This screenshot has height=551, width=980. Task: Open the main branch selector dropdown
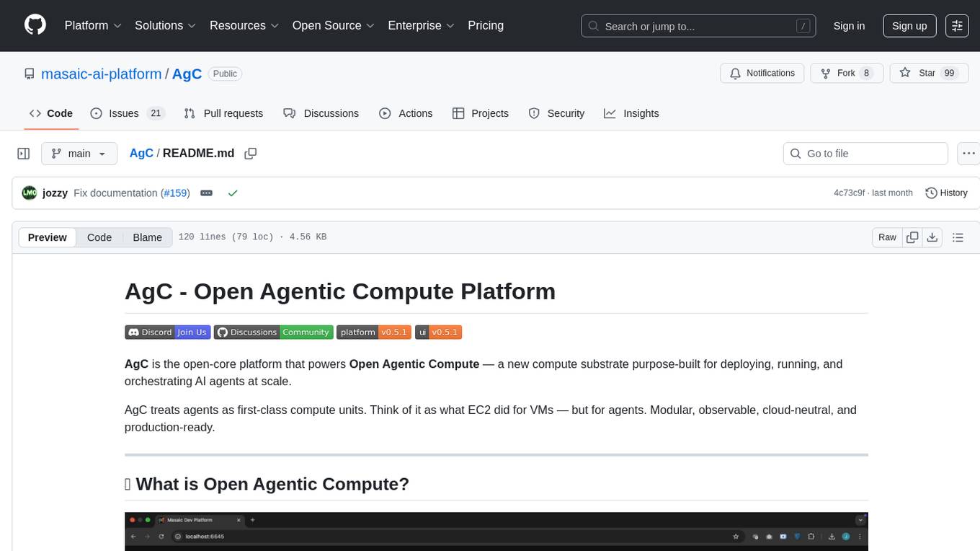79,154
